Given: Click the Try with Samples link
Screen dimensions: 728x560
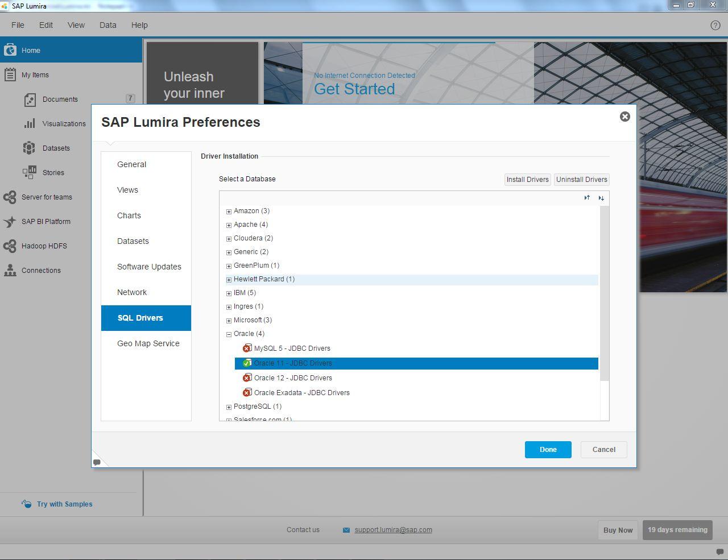Looking at the screenshot, I should point(65,504).
